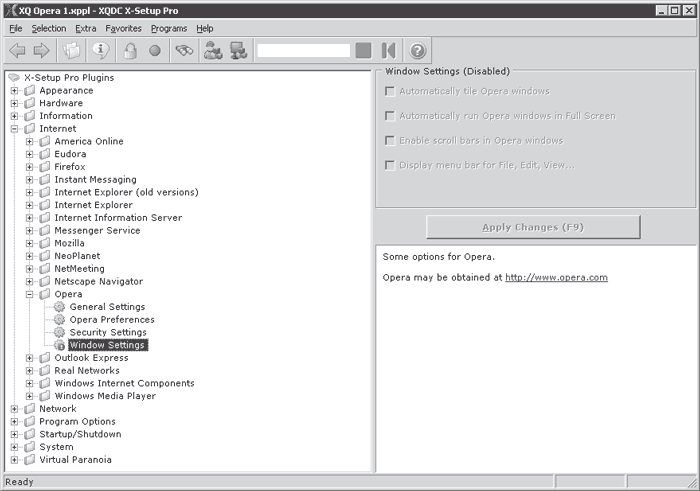
Task: Expand the Firefox tree node
Action: [30, 167]
